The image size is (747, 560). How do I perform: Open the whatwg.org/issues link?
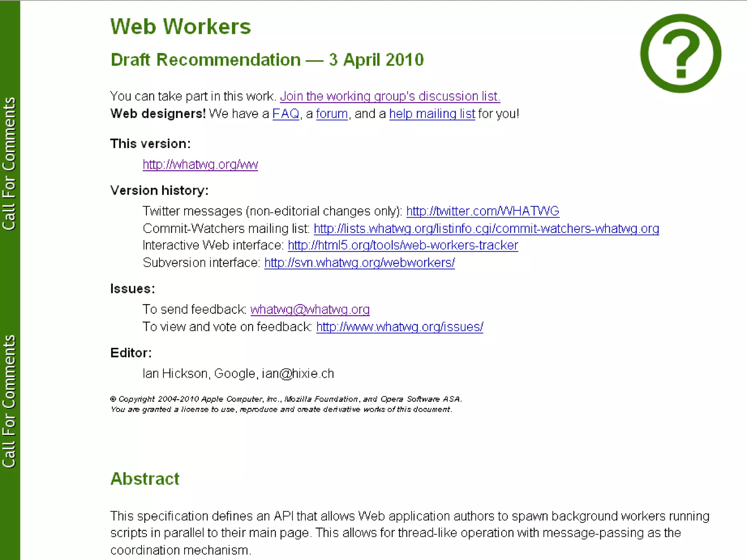(399, 327)
